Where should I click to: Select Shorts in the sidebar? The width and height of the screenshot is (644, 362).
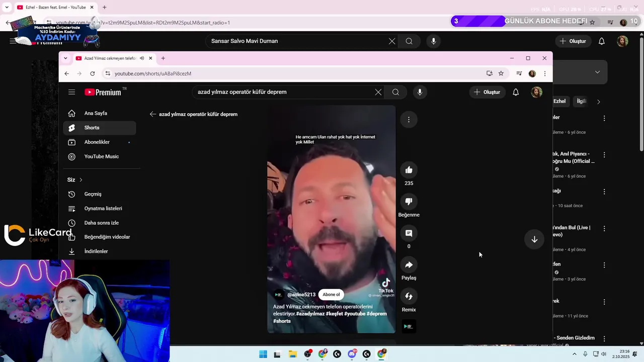(100, 128)
